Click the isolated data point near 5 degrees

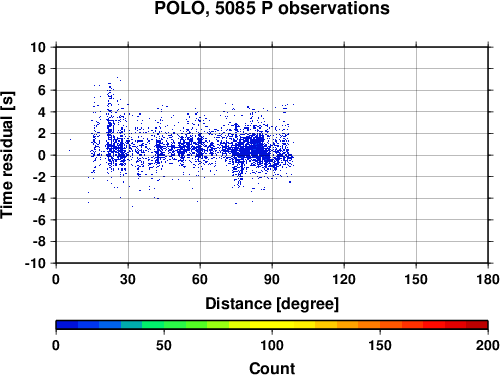coord(70,139)
